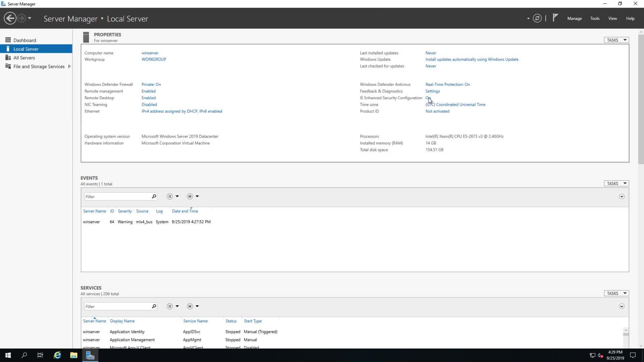This screenshot has width=644, height=362.
Task: Click the Services save query icon
Action: point(190,306)
